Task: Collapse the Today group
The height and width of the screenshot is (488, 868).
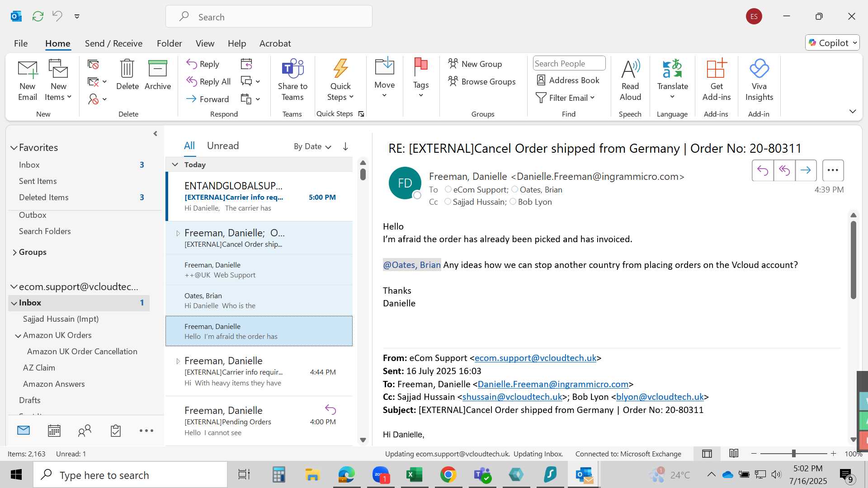Action: click(175, 164)
